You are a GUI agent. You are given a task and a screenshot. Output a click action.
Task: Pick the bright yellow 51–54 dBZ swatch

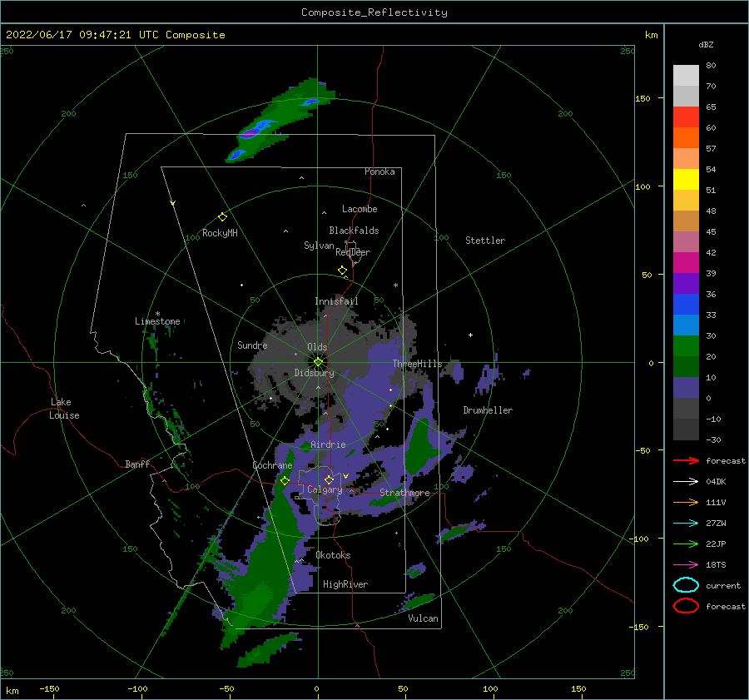(x=686, y=180)
